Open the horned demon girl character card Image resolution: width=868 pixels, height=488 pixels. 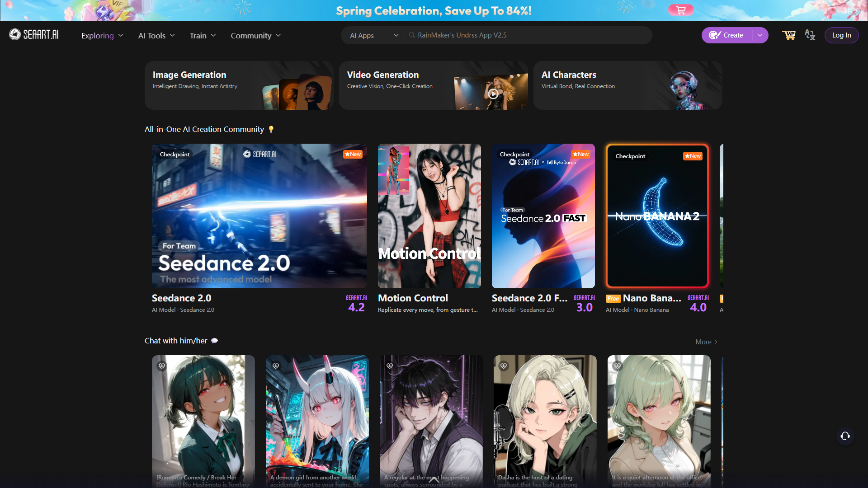coord(317,421)
